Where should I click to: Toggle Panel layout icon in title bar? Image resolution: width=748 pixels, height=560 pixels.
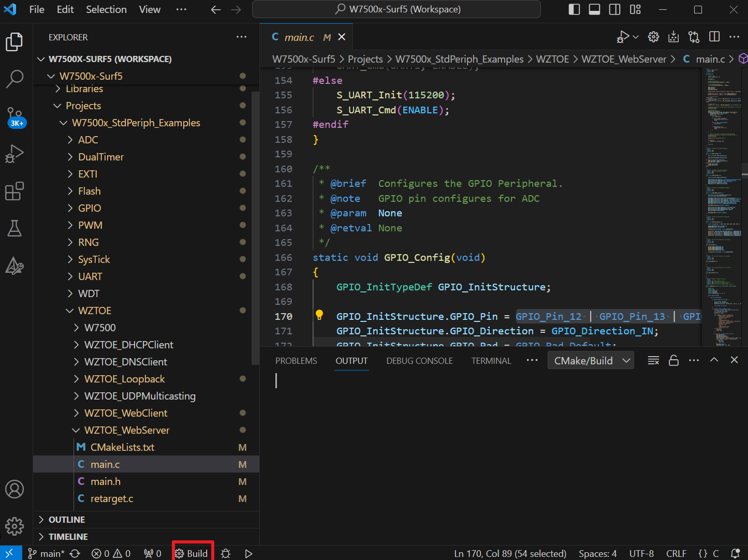(x=594, y=9)
